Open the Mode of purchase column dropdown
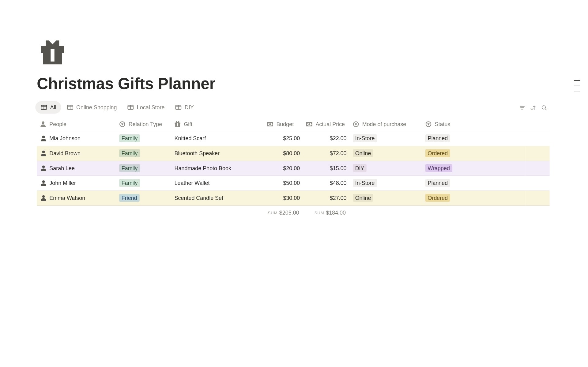The image size is (588, 367). (356, 124)
